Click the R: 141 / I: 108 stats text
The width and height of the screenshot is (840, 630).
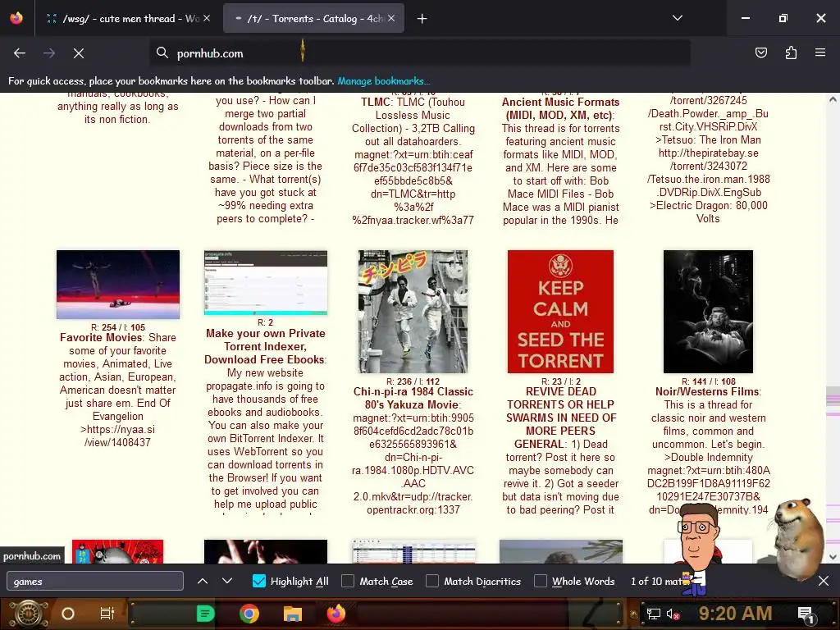coord(708,381)
